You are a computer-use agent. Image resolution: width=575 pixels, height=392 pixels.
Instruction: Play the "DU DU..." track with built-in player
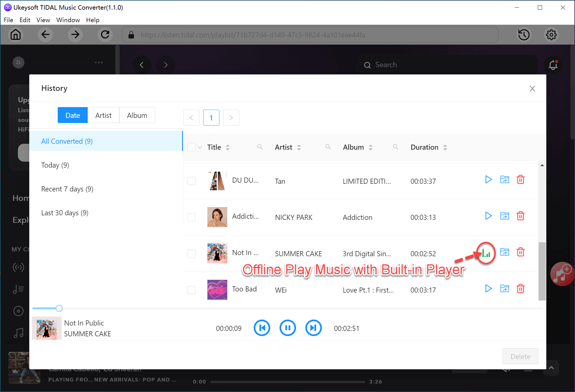click(x=488, y=180)
